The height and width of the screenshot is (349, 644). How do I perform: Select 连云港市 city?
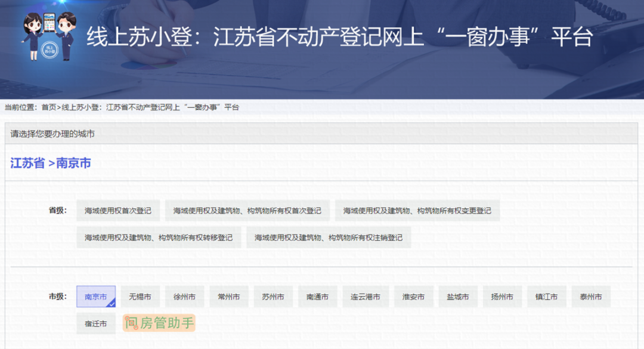(x=366, y=297)
